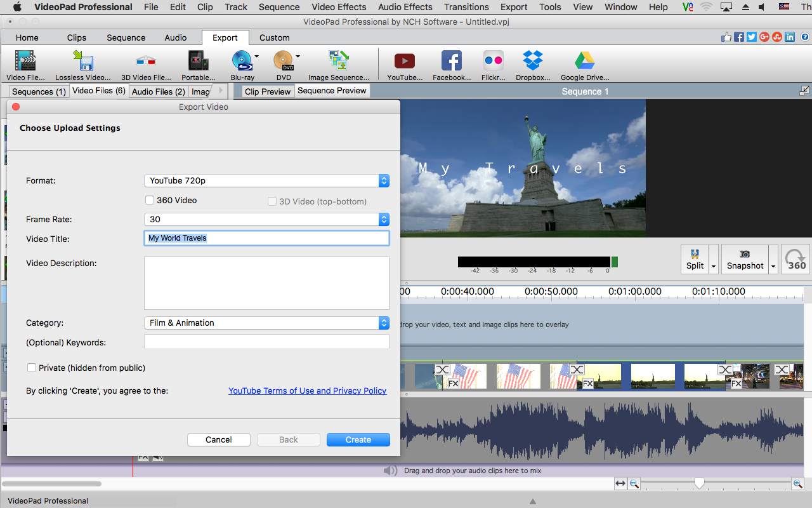Open Video File export option

pos(25,65)
